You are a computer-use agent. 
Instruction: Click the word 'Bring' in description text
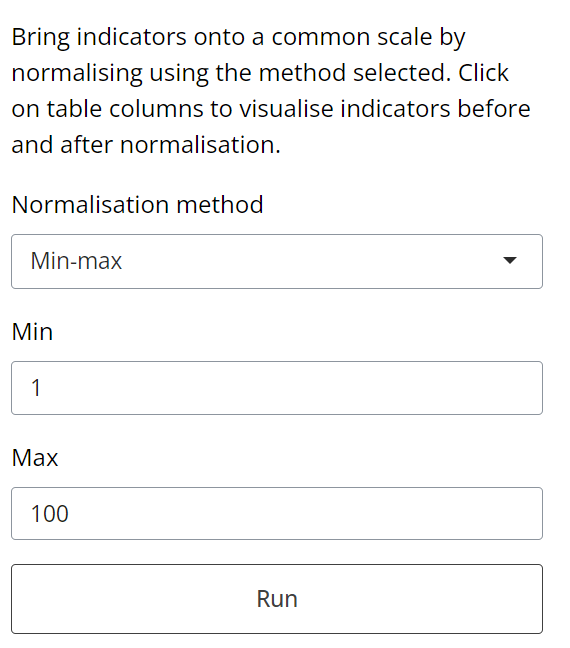(41, 38)
